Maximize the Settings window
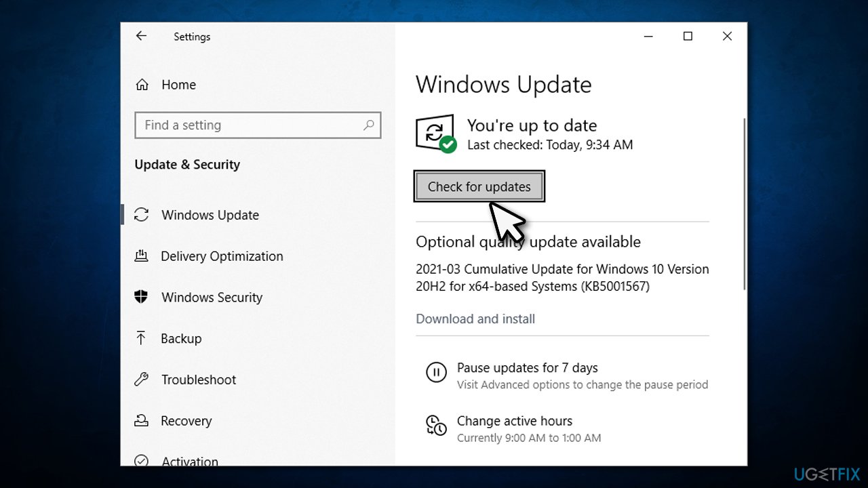 point(688,37)
